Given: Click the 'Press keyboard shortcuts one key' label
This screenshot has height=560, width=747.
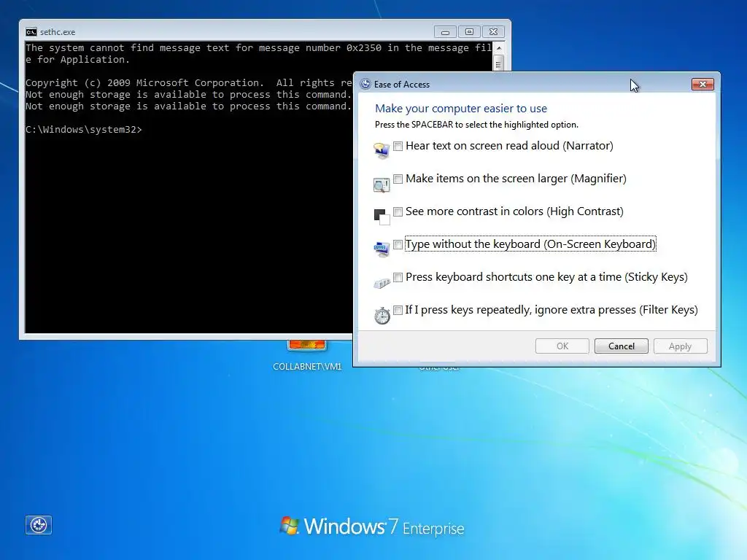Looking at the screenshot, I should coord(547,277).
